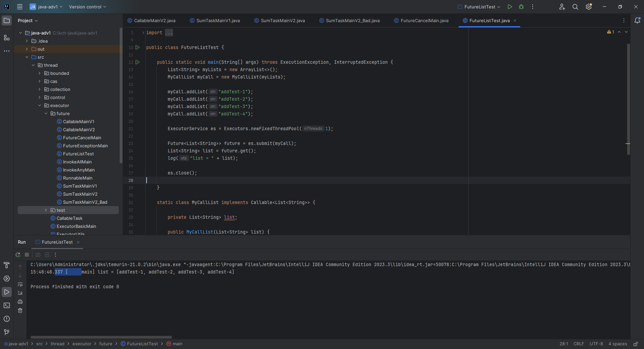644x349 pixels.
Task: Switch to CallableMainV2.java tab
Action: 152,20
